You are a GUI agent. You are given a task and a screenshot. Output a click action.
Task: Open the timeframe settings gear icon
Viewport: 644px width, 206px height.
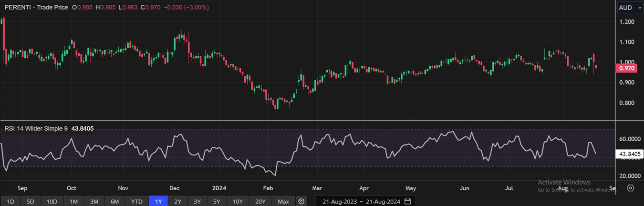click(x=301, y=201)
